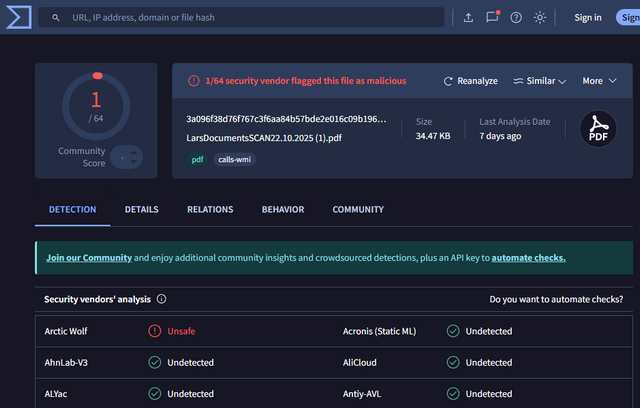Click the Acronis (Static ML) check icon
The height and width of the screenshot is (408, 640).
coord(453,331)
